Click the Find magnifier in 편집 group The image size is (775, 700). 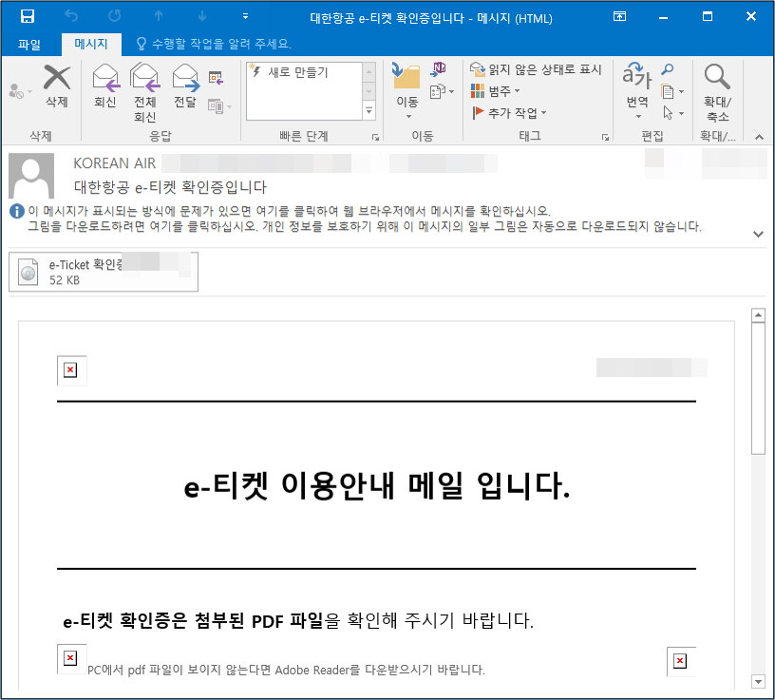click(x=668, y=69)
